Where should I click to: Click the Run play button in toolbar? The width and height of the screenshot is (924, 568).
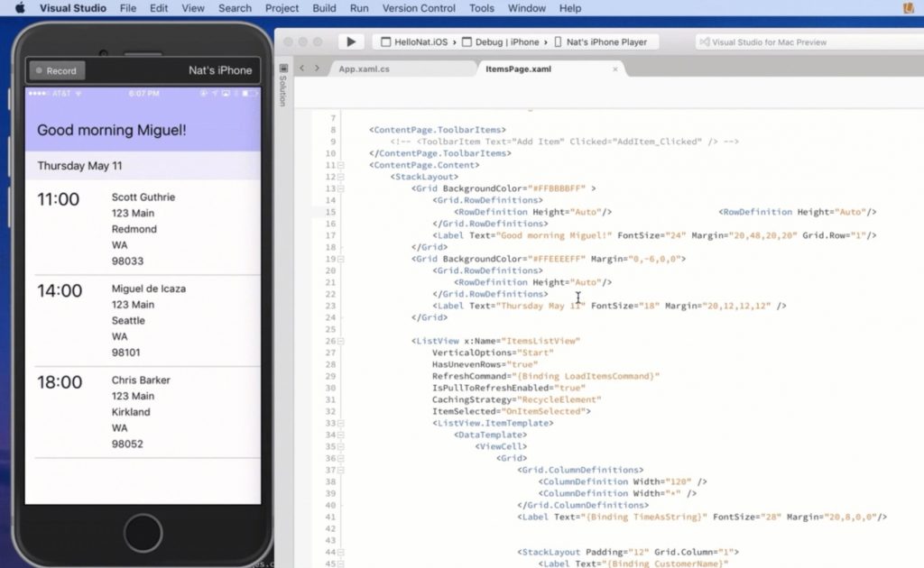[351, 41]
